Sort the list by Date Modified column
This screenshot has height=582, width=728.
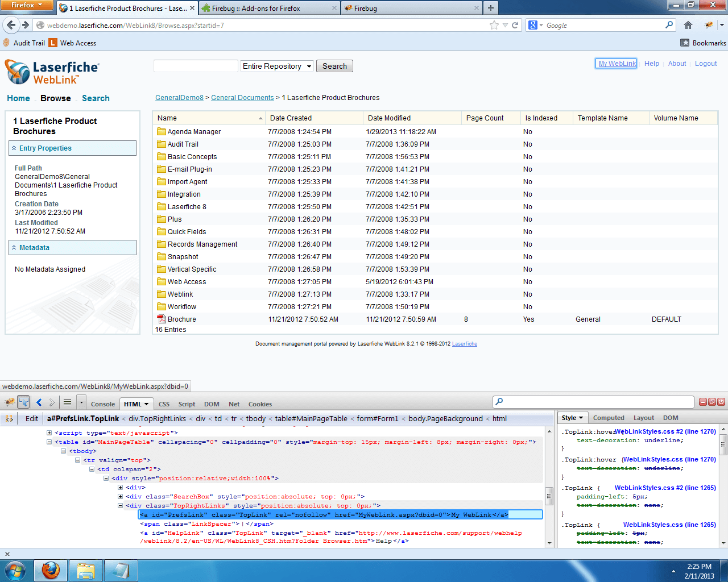tap(412, 118)
